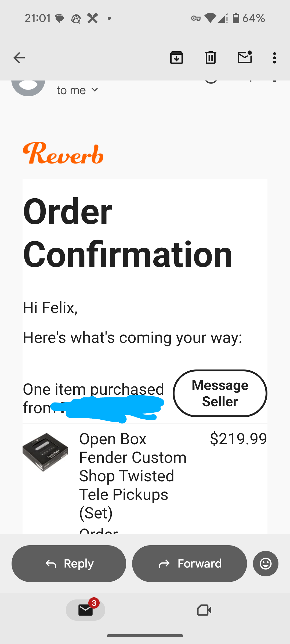Tap the Fender pickups product thumbnail

point(45,452)
